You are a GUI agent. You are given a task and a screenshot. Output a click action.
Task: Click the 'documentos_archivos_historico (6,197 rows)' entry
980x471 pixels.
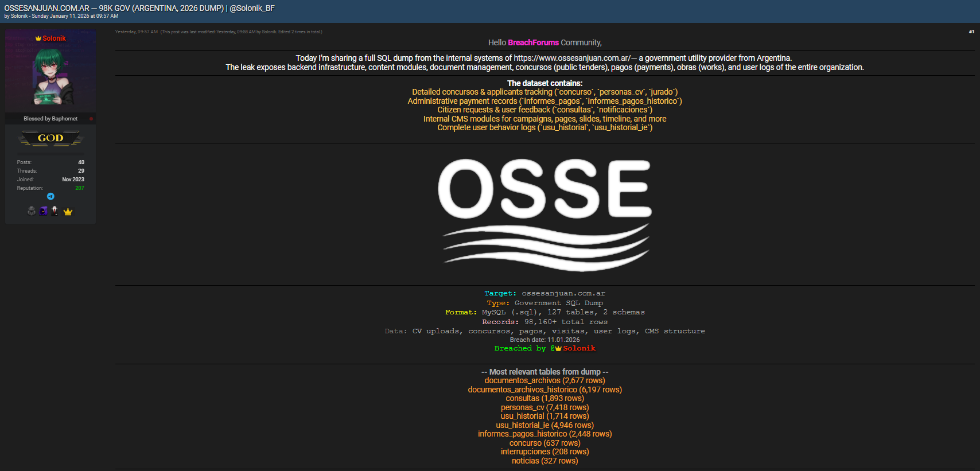point(545,390)
